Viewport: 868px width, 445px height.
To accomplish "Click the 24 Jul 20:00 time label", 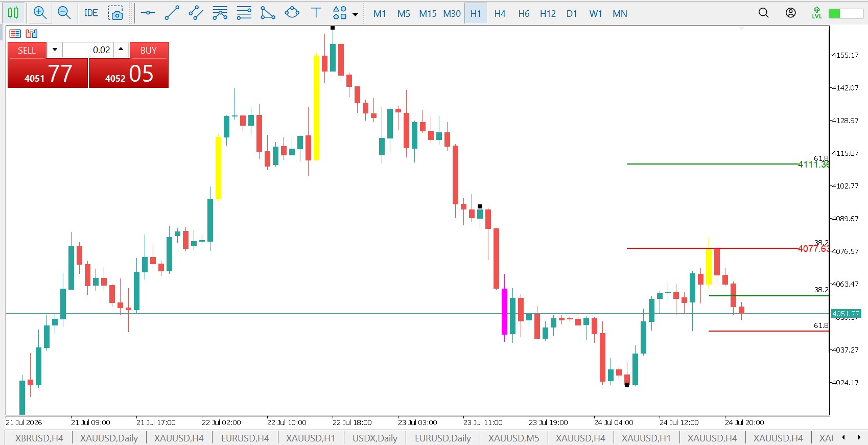I will click(744, 423).
